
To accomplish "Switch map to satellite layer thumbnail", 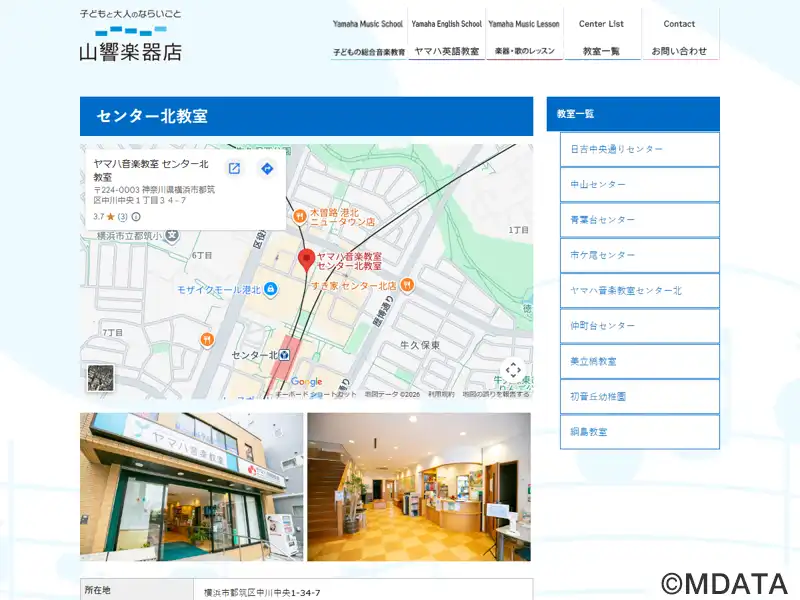I will point(101,378).
